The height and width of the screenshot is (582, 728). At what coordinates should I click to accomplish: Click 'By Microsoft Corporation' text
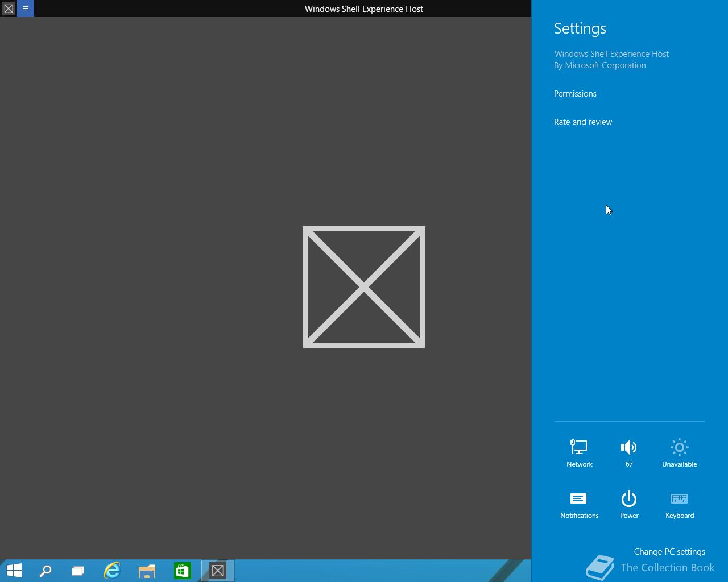tap(600, 65)
